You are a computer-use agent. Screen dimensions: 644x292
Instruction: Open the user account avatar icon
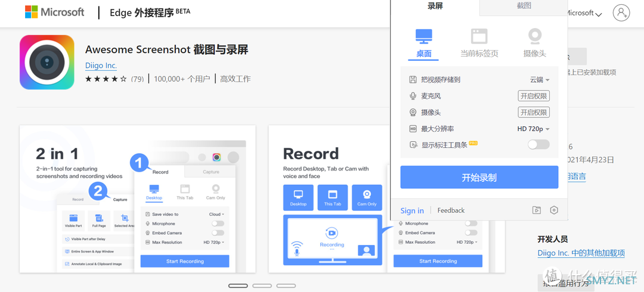pos(621,13)
